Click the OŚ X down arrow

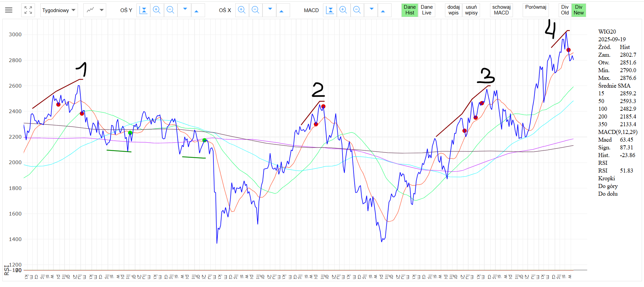coord(270,10)
